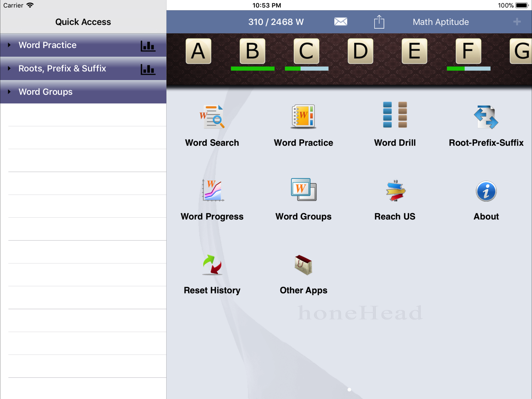Open the Word Drill icon

(395, 115)
